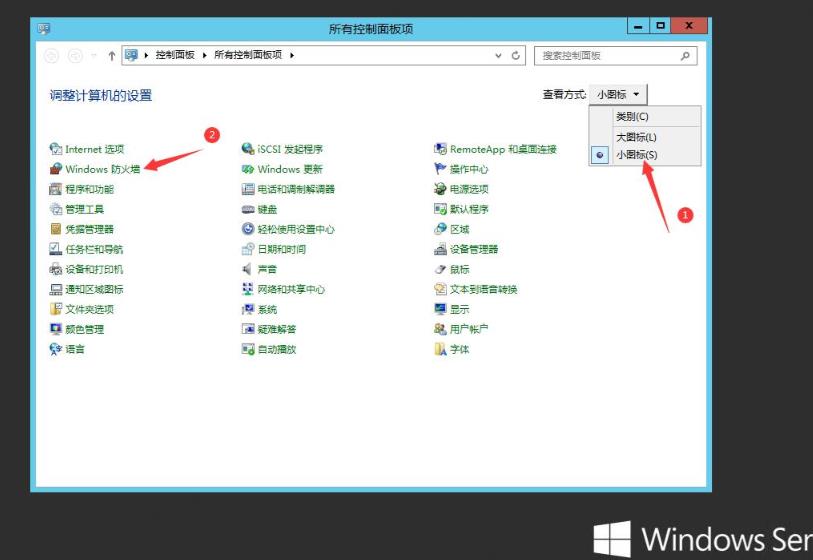Image resolution: width=813 pixels, height=560 pixels.
Task: Expand the arrow after 控制面板 breadcrumb
Action: coord(205,55)
